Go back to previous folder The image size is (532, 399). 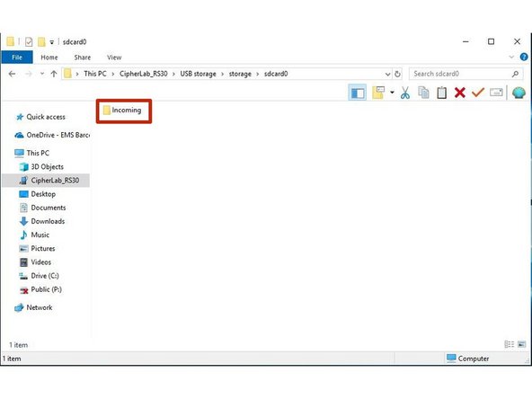tap(12, 74)
